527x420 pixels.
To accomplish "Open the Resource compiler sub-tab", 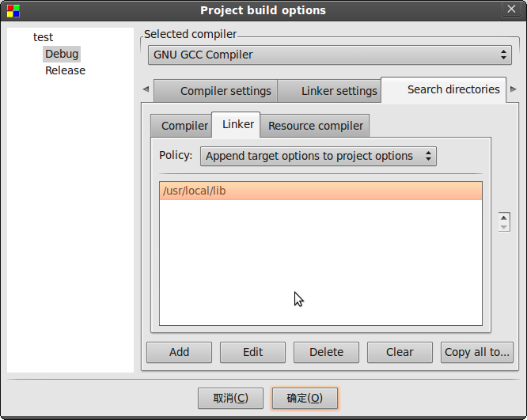I will click(315, 126).
